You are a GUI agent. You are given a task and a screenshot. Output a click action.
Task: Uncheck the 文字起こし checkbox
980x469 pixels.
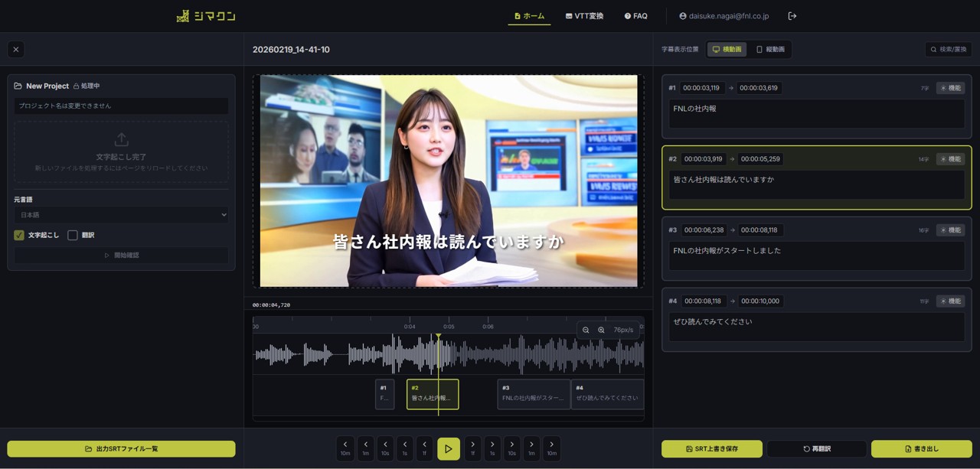click(19, 236)
